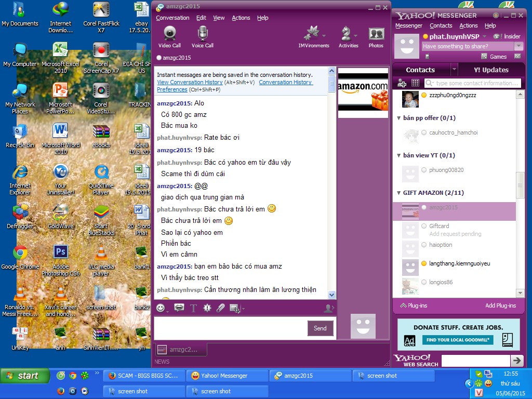Select contact haioption in list
The image size is (532, 399).
454,248
